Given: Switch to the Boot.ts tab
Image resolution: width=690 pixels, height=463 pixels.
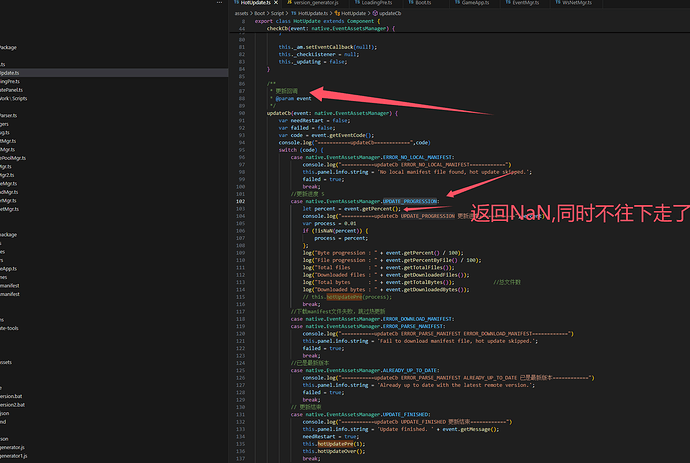Looking at the screenshot, I should click(420, 3).
